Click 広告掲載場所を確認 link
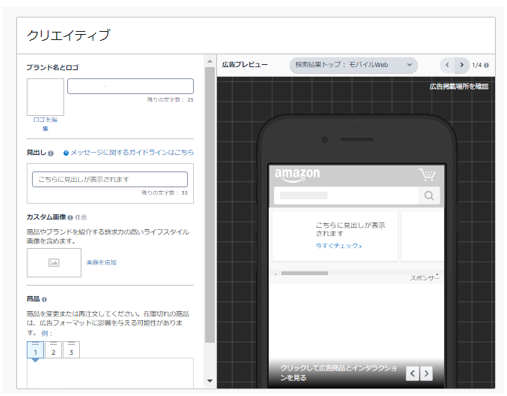 click(x=459, y=87)
